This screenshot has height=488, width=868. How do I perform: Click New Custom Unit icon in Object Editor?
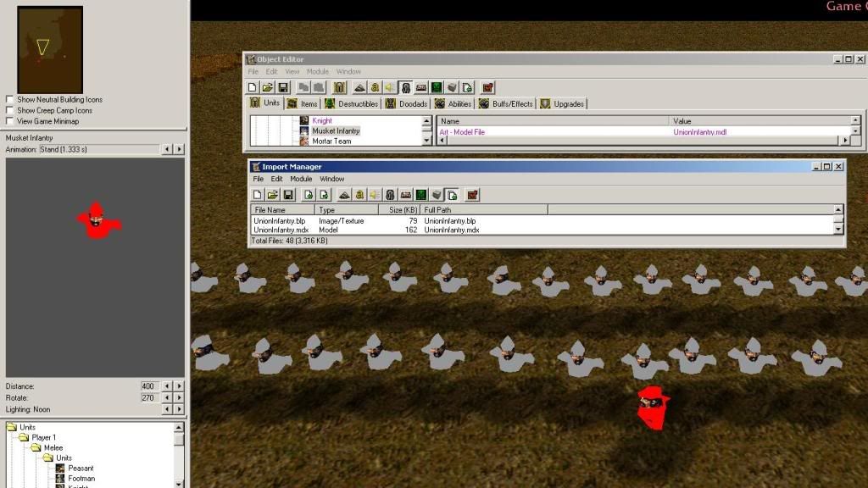339,87
